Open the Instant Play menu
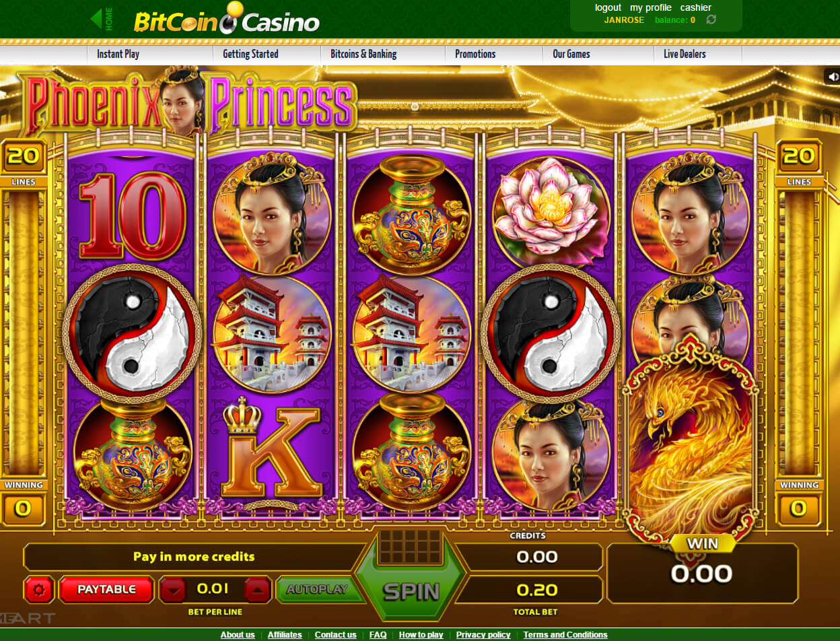The image size is (840, 641). (x=118, y=54)
